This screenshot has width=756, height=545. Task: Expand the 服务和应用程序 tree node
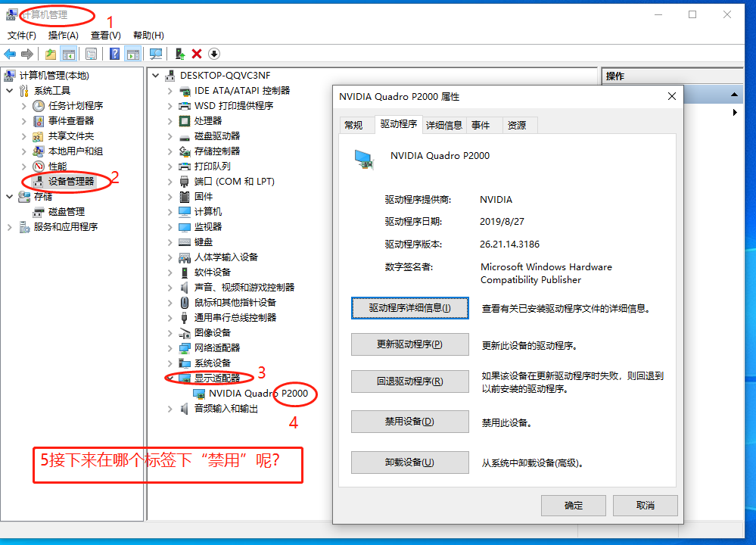[x=10, y=227]
